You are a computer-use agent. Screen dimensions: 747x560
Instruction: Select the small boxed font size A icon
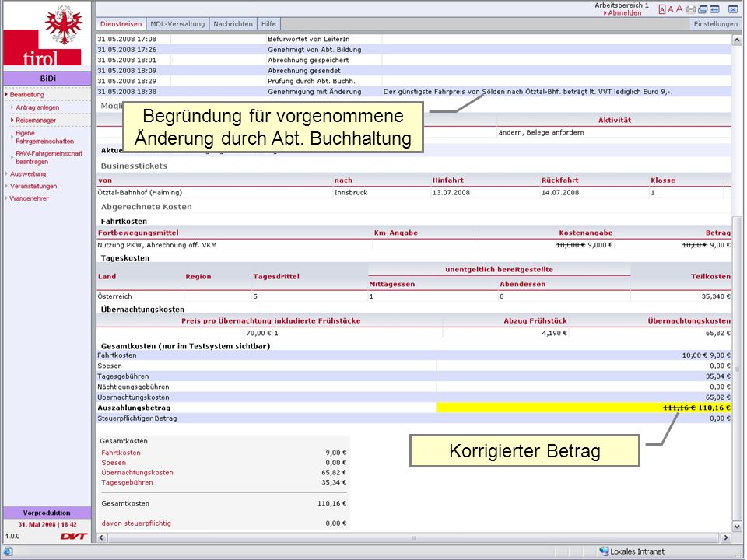tap(662, 9)
